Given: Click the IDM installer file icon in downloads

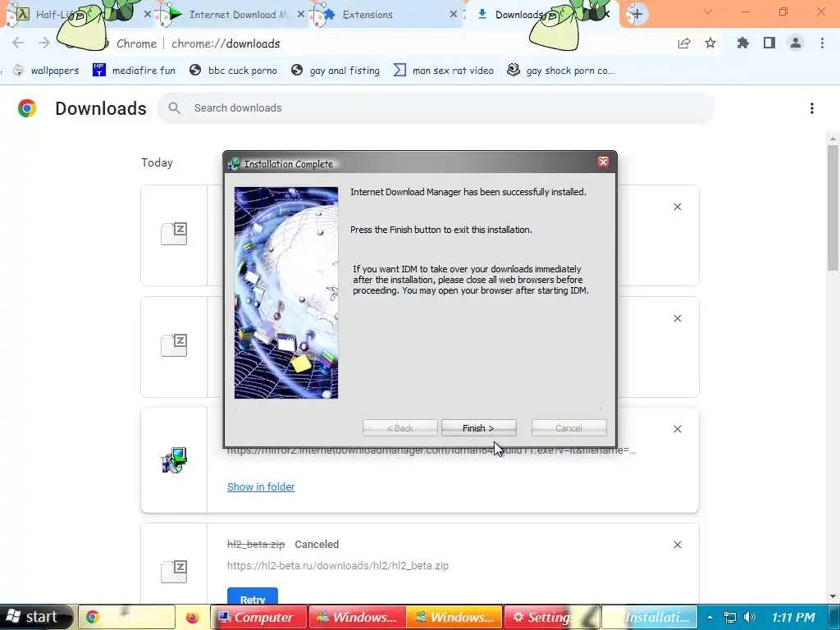Looking at the screenshot, I should pos(174,460).
